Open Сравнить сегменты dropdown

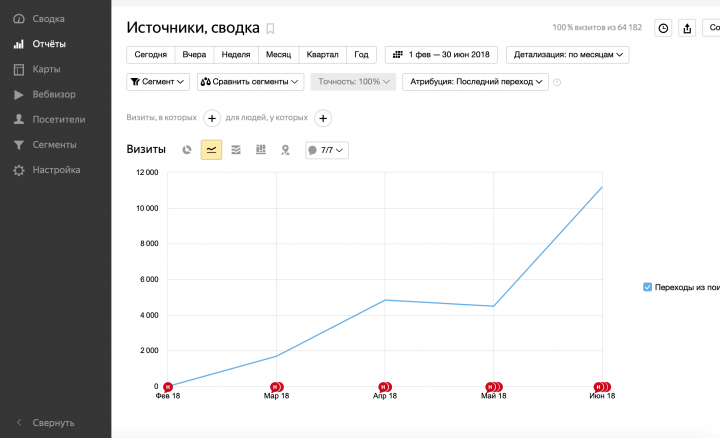tap(250, 82)
